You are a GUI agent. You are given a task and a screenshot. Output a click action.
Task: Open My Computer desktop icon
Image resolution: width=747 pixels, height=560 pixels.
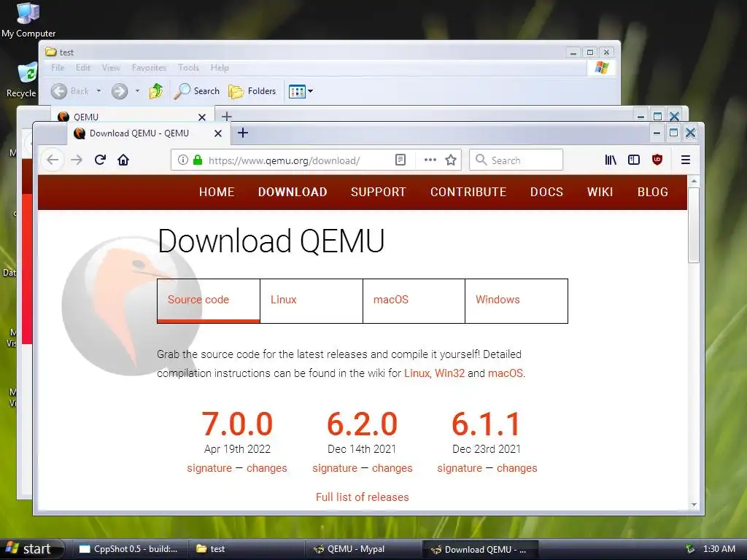tap(28, 20)
